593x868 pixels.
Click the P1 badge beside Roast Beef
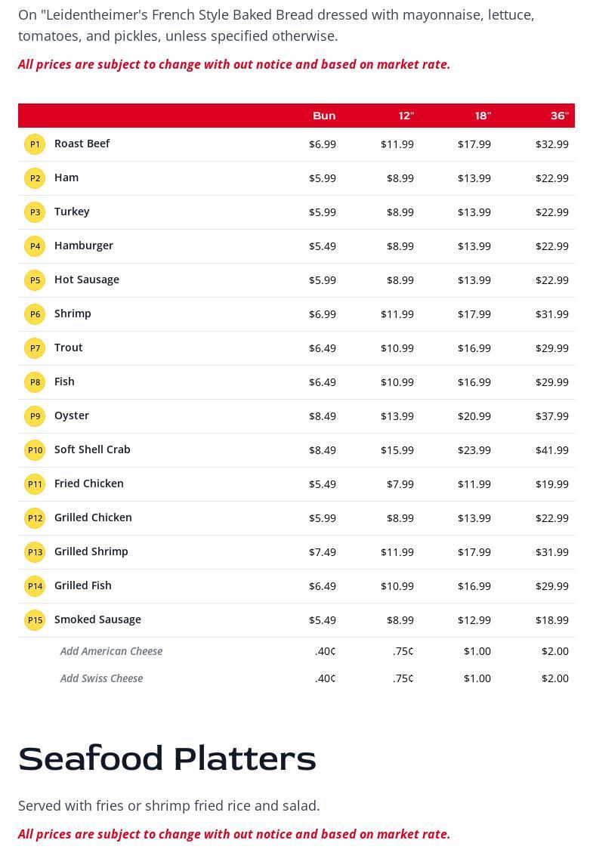coord(35,144)
